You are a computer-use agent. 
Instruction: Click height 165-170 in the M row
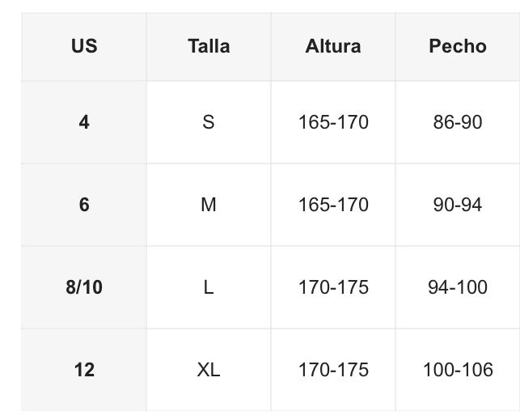click(333, 205)
